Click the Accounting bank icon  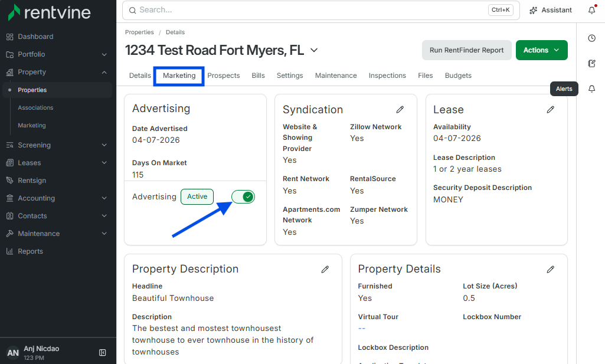[x=9, y=198]
